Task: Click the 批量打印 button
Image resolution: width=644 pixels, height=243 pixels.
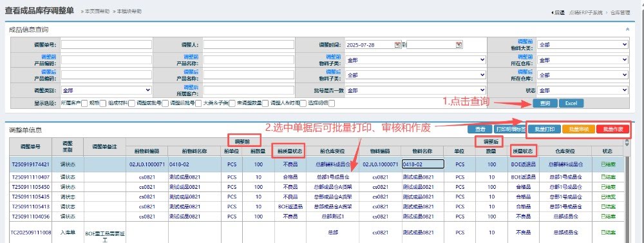Action: click(x=545, y=129)
